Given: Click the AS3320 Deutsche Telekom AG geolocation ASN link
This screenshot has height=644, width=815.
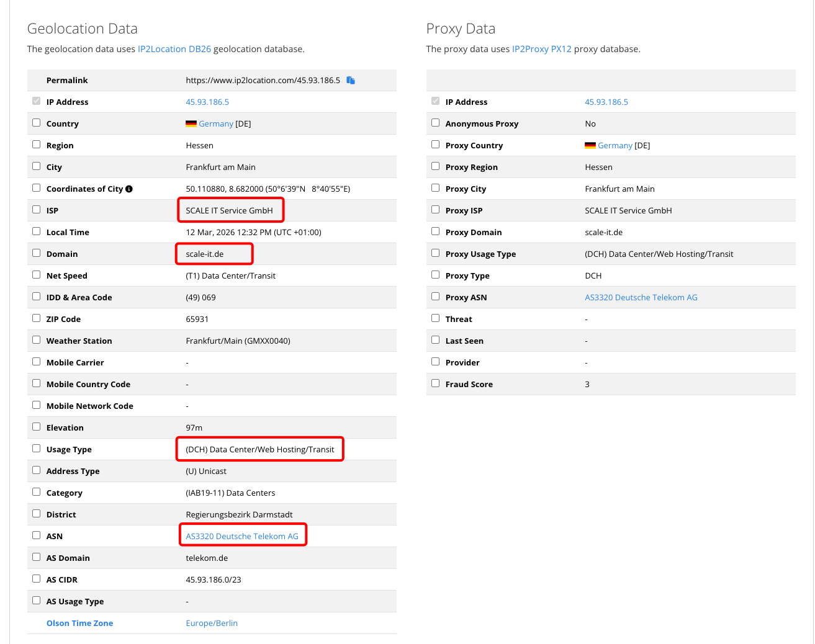Looking at the screenshot, I should pyautogui.click(x=242, y=536).
